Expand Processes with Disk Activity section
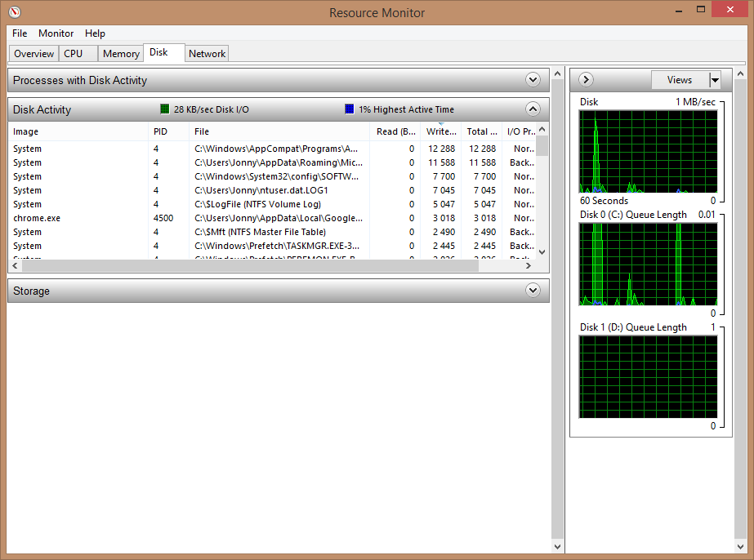This screenshot has height=560, width=754. tap(533, 79)
